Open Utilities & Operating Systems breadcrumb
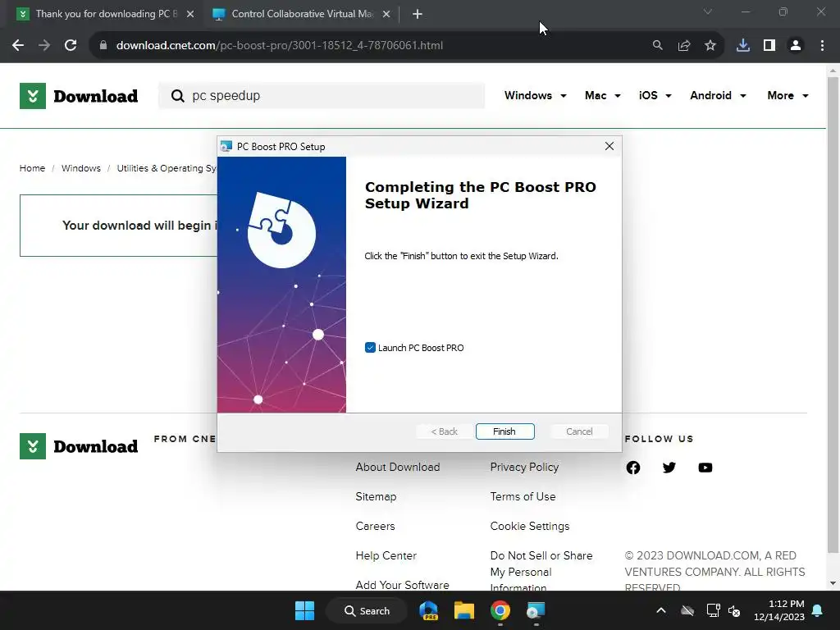 click(167, 168)
